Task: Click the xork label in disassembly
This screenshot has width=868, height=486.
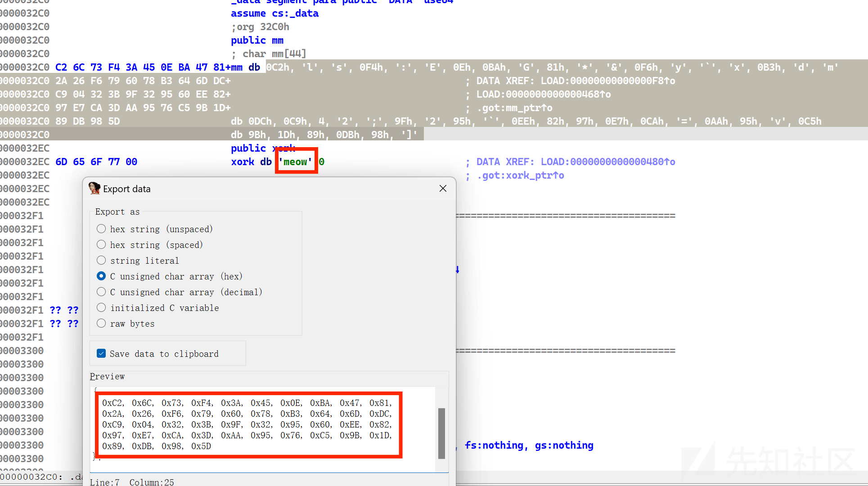Action: 243,162
